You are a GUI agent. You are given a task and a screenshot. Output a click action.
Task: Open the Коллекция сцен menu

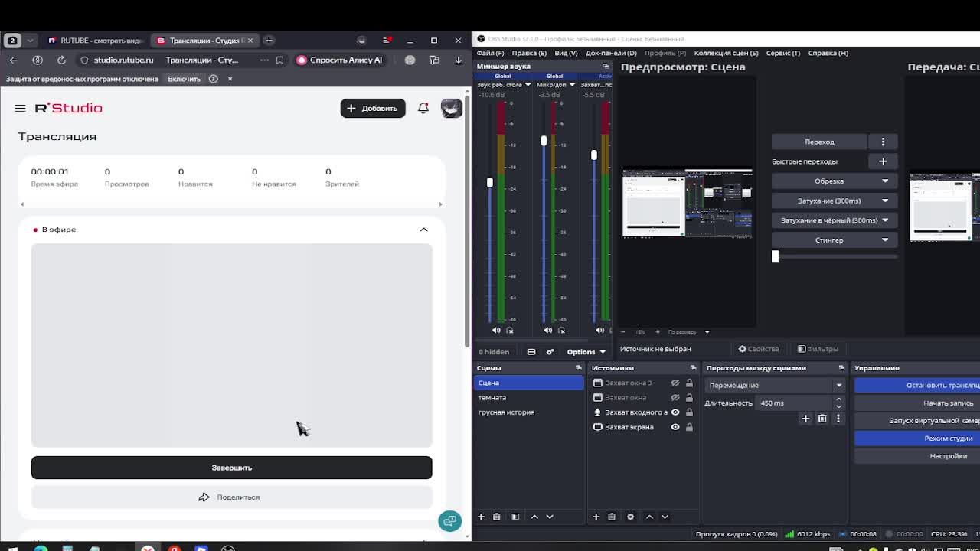(x=726, y=53)
